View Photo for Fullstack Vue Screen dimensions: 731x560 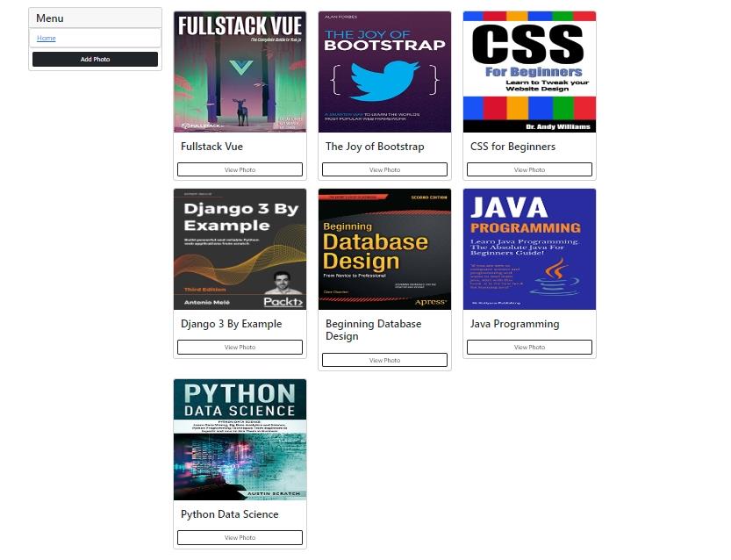tap(240, 169)
